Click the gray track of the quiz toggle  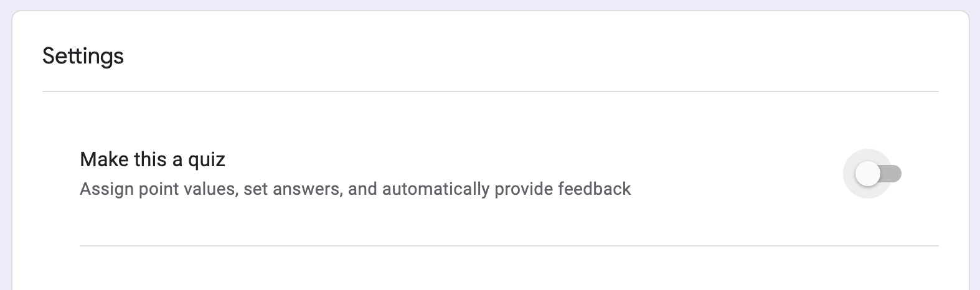[x=894, y=174]
